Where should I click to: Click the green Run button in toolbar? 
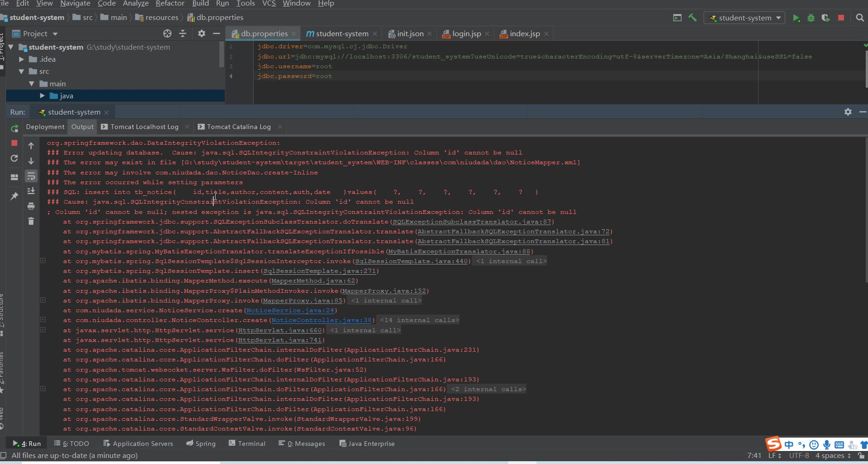tap(796, 18)
